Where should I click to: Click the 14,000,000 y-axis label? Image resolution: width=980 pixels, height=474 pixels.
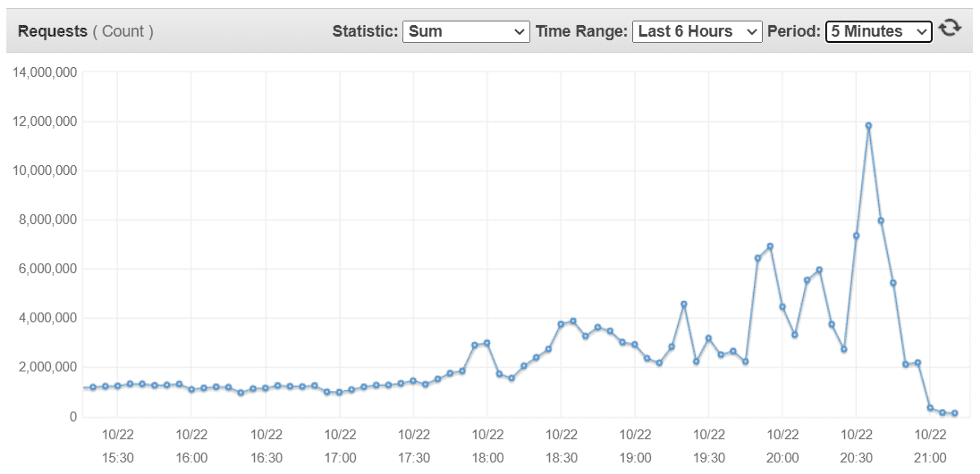coord(44,73)
